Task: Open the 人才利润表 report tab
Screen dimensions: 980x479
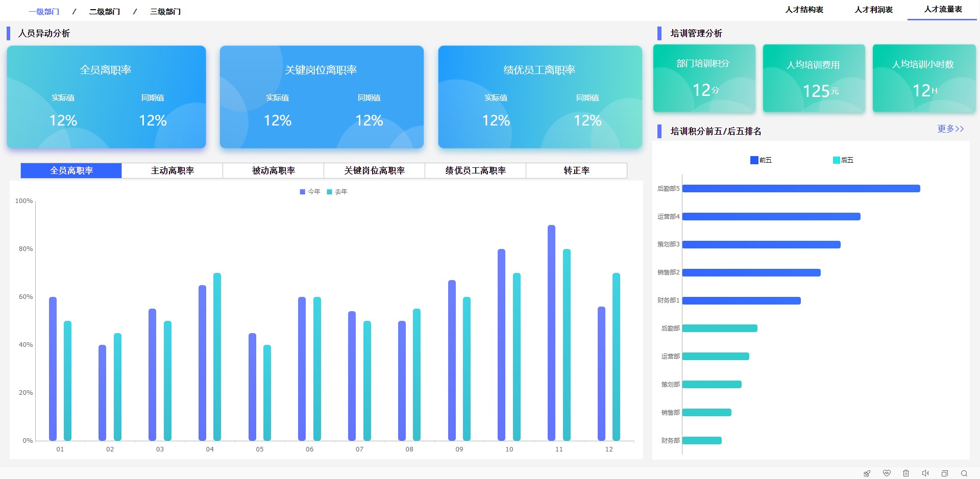Action: pos(873,10)
